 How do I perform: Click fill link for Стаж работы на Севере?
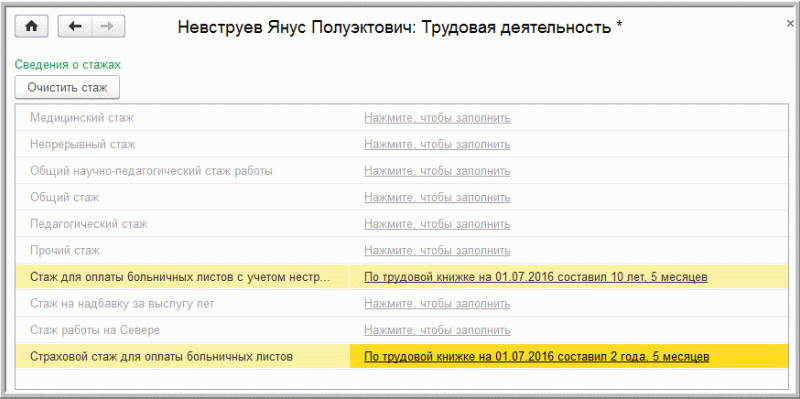437,330
